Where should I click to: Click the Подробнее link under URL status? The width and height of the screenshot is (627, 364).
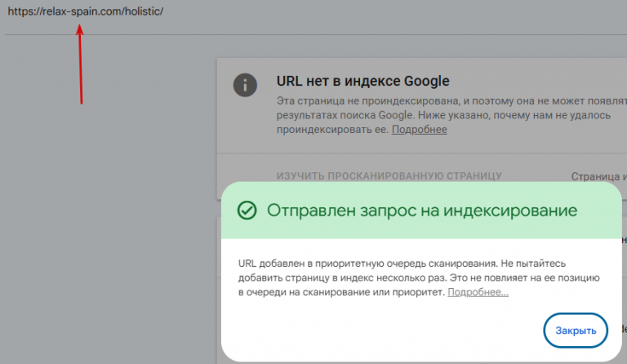tap(419, 130)
